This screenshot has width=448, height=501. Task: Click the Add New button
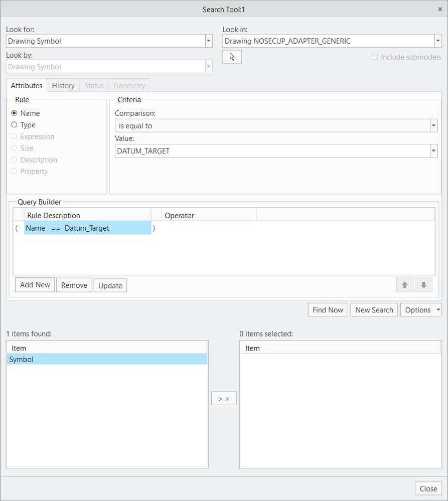click(x=35, y=285)
